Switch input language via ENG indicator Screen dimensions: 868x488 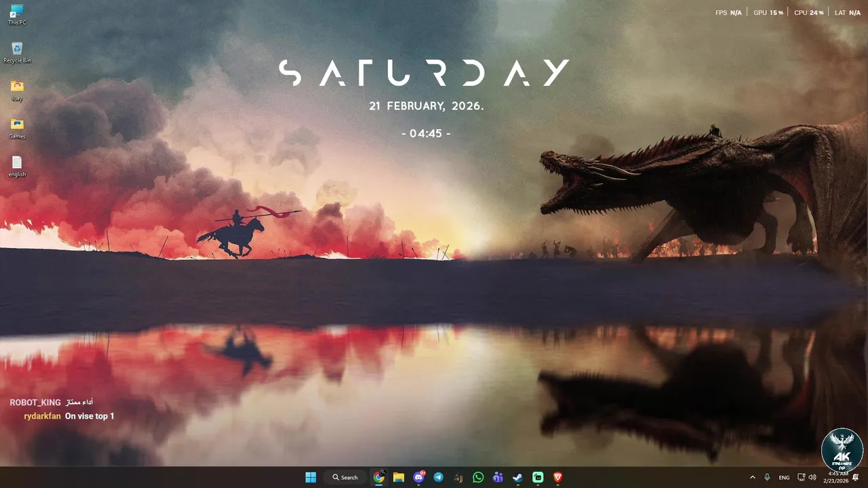pos(784,477)
